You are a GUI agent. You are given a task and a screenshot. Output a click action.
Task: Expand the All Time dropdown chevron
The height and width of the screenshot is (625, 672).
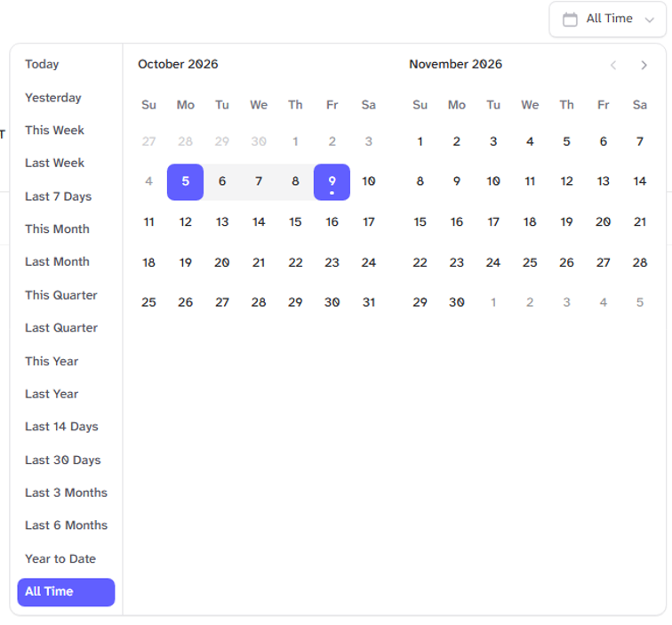click(x=649, y=20)
